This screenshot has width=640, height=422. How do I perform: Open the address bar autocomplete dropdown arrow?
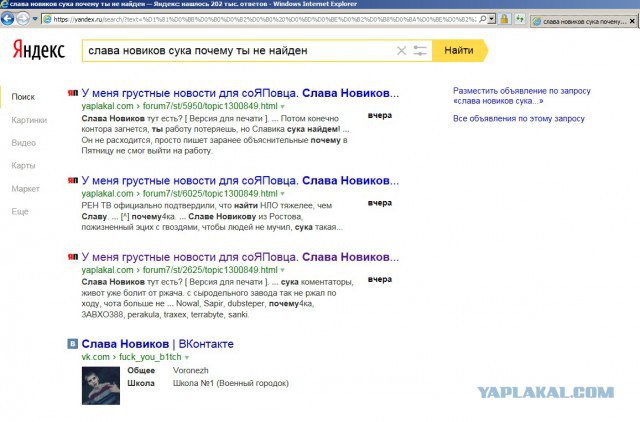pyautogui.click(x=491, y=19)
